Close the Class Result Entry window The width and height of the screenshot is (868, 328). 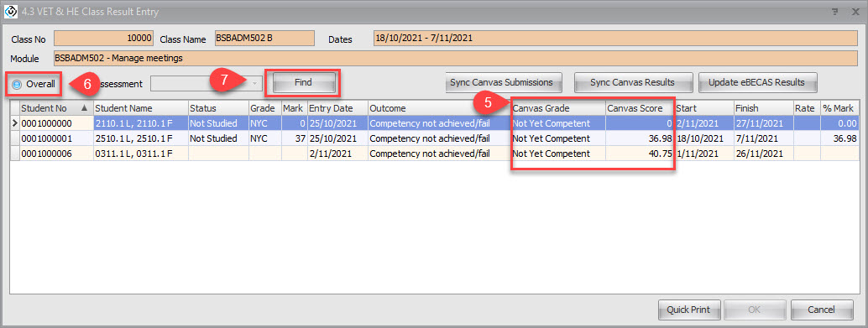tap(855, 11)
